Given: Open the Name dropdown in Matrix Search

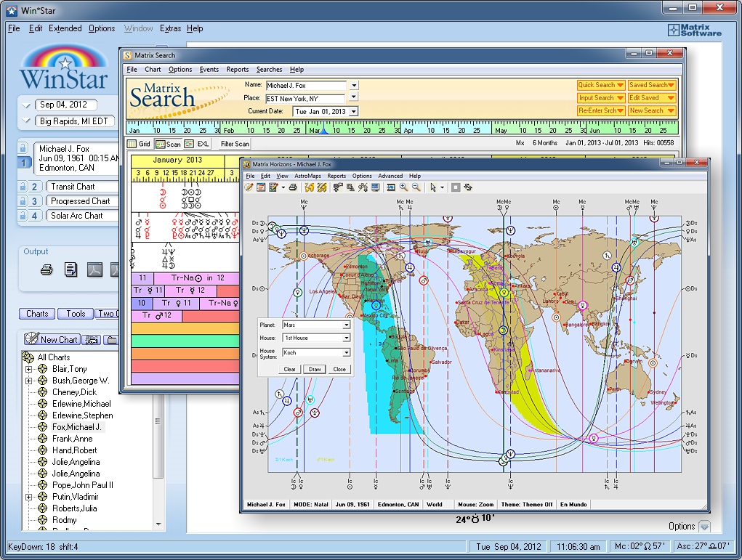Looking at the screenshot, I should [x=353, y=86].
